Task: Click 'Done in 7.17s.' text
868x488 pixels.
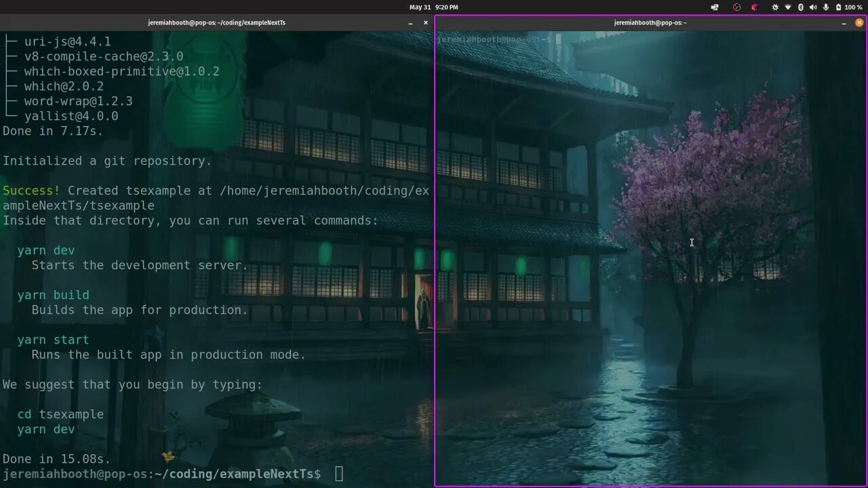Action: (53, 131)
